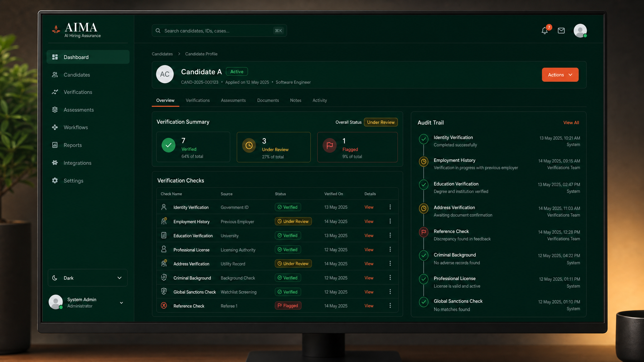Open more options for Global Sanctions Check row

pyautogui.click(x=390, y=291)
